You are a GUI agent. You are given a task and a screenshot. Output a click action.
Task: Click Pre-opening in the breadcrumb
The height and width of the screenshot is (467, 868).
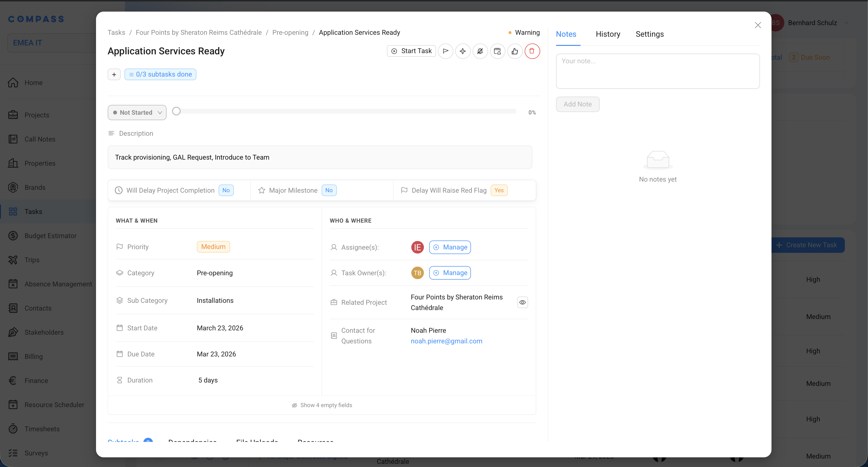290,32
